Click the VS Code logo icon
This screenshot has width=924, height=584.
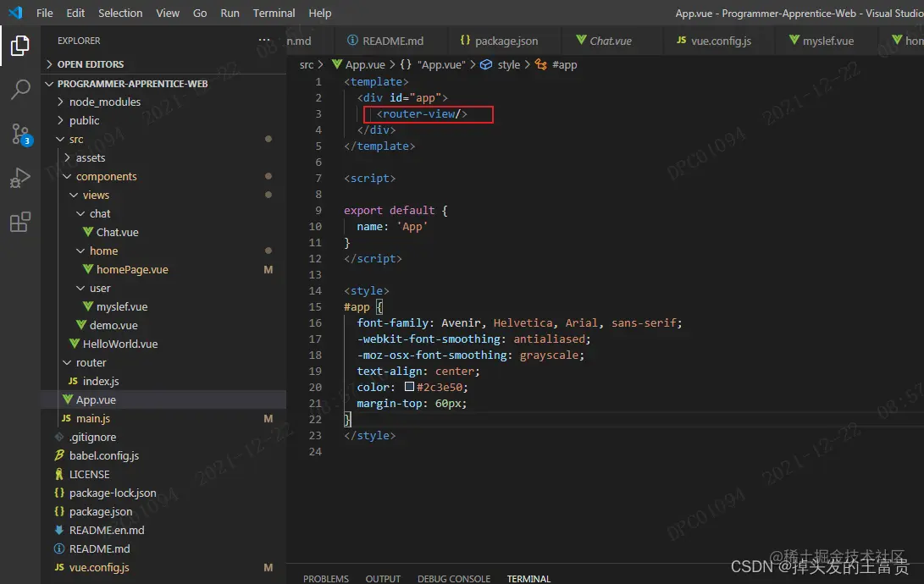pos(15,13)
